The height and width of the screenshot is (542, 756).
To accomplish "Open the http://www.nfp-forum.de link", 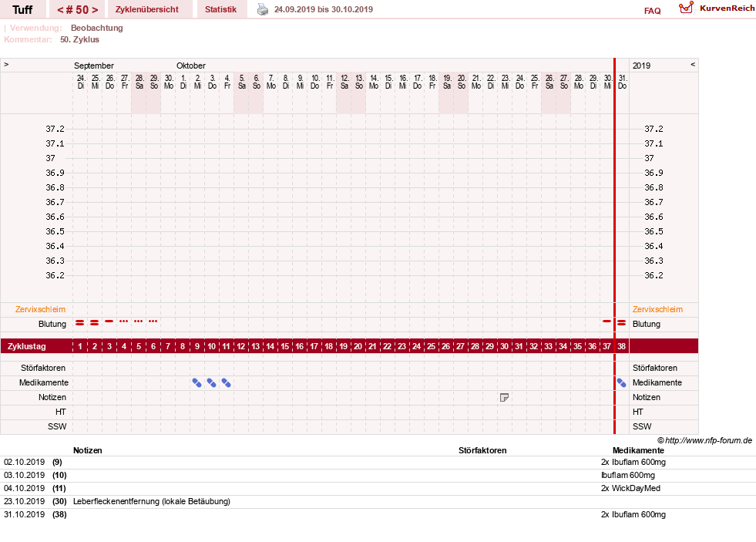I will click(708, 440).
